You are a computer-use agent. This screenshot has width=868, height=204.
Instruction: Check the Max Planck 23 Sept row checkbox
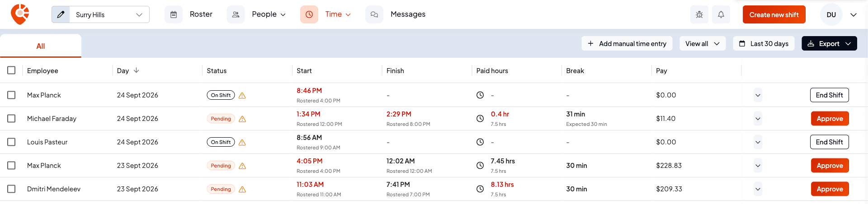11,166
